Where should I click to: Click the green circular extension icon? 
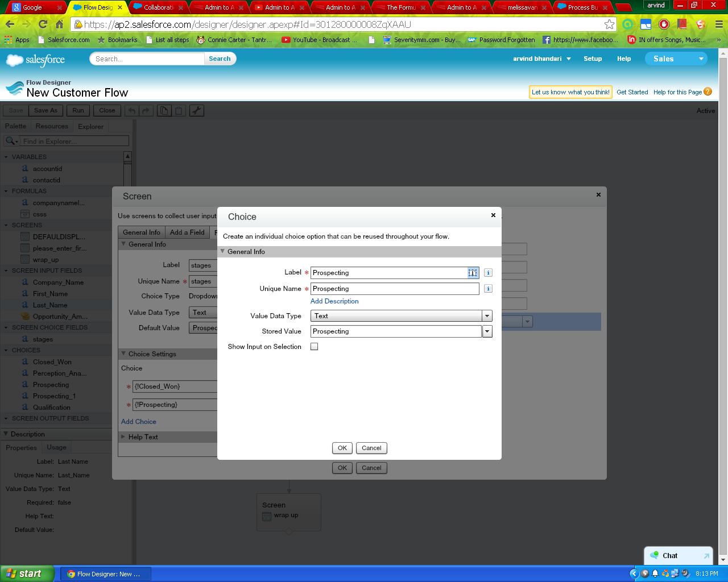tap(627, 24)
